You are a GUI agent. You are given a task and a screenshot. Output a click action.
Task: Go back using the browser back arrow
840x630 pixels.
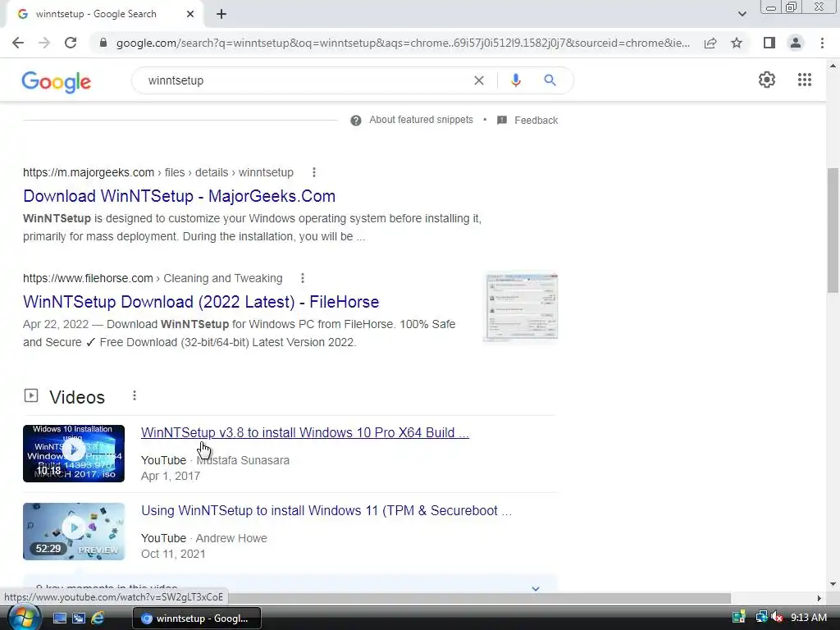[x=18, y=43]
